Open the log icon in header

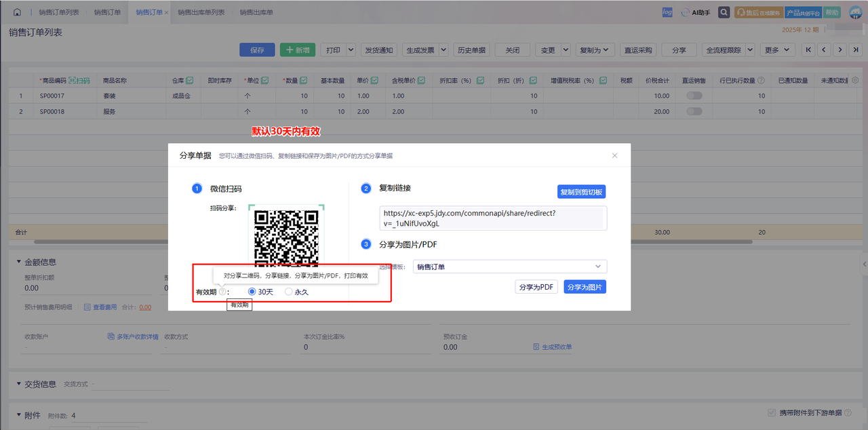(x=667, y=12)
